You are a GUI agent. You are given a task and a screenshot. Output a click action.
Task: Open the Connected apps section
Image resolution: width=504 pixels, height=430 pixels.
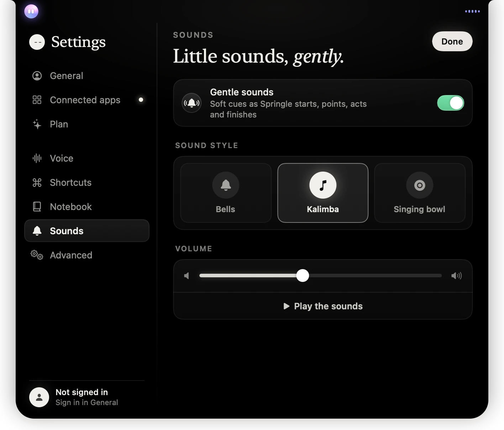pyautogui.click(x=87, y=100)
